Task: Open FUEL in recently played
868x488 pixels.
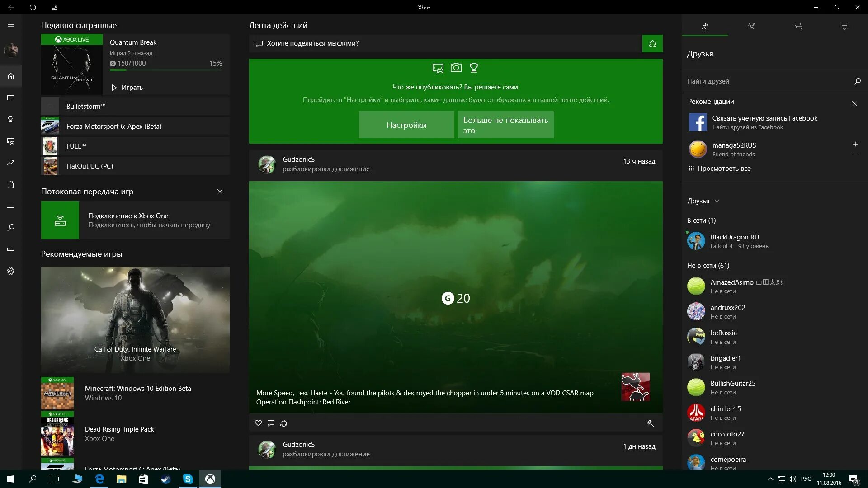Action: [x=135, y=146]
